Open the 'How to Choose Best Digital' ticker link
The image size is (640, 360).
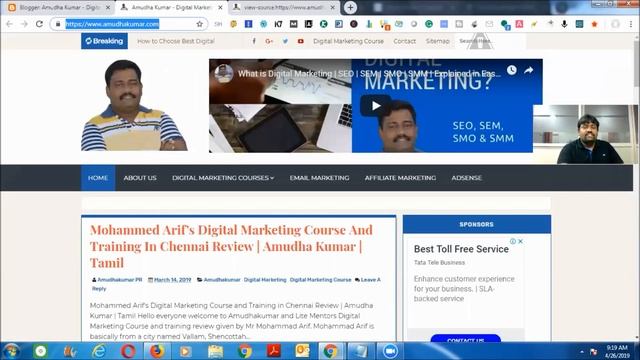pos(176,41)
